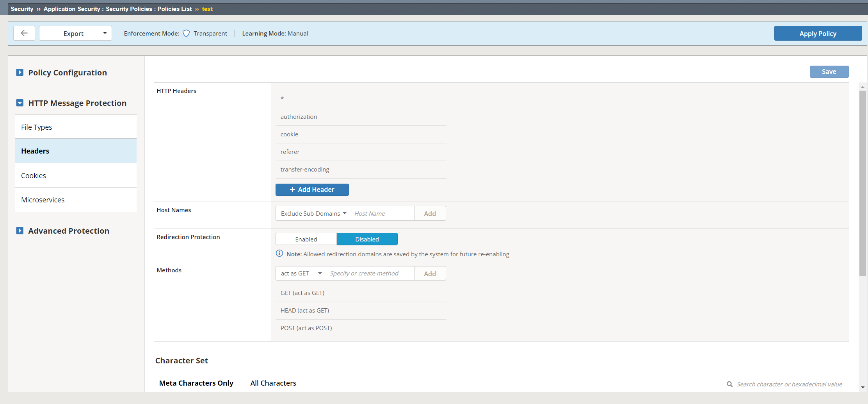Click Policies List in the breadcrumb
Screen dimensions: 868x404
tap(174, 9)
